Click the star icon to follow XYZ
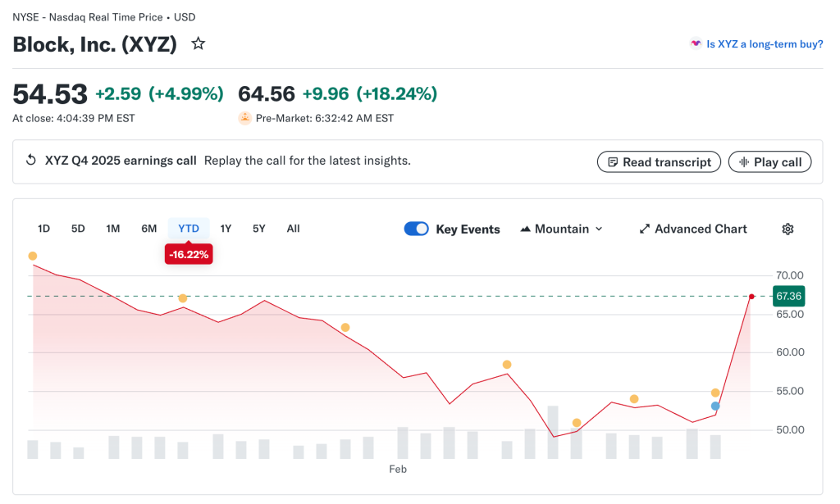The height and width of the screenshot is (504, 840). pyautogui.click(x=198, y=44)
